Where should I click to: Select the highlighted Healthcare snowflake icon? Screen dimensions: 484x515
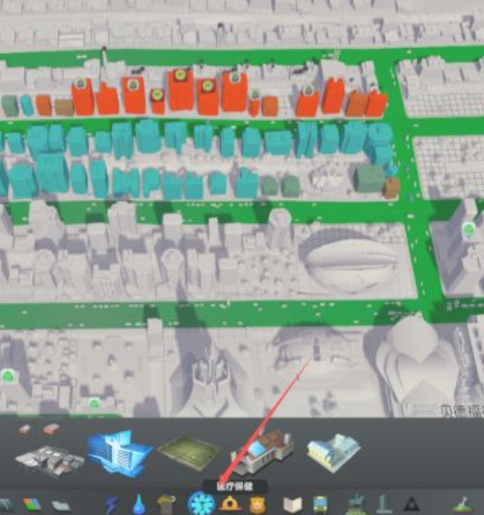point(201,504)
